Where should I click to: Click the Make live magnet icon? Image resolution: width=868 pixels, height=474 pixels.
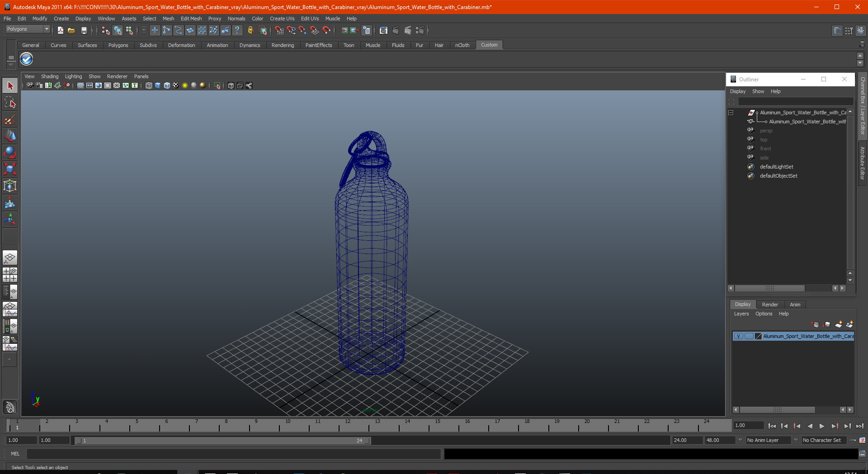(x=327, y=30)
